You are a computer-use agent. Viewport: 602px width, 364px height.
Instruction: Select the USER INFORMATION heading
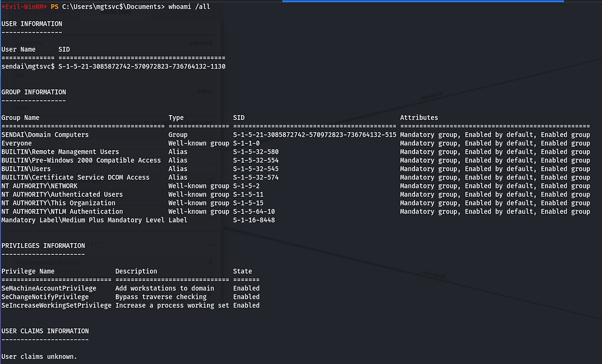(x=32, y=24)
